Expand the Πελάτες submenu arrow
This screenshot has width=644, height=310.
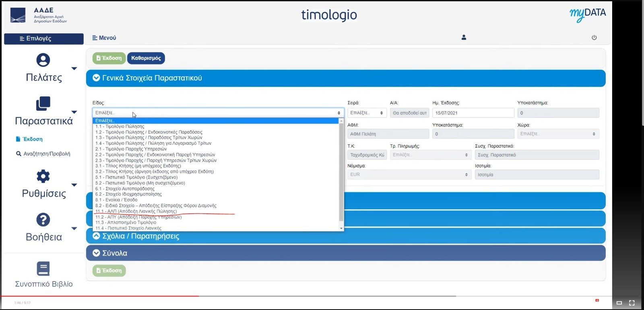coord(74,69)
